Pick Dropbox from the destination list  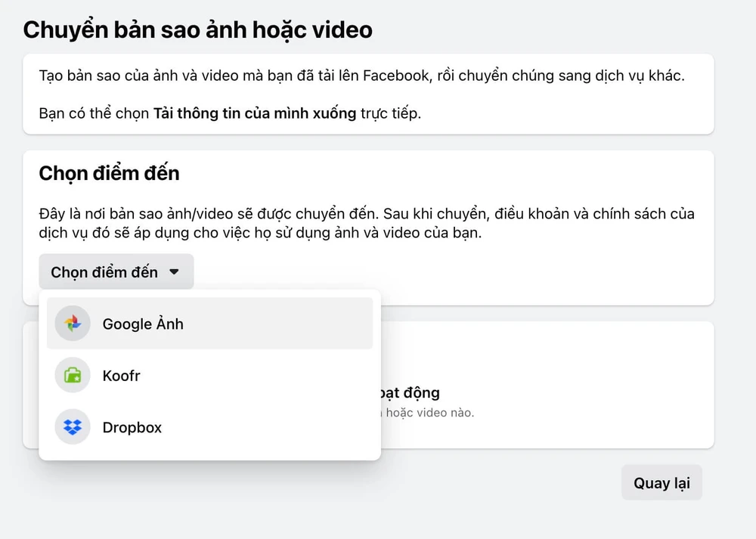point(132,427)
